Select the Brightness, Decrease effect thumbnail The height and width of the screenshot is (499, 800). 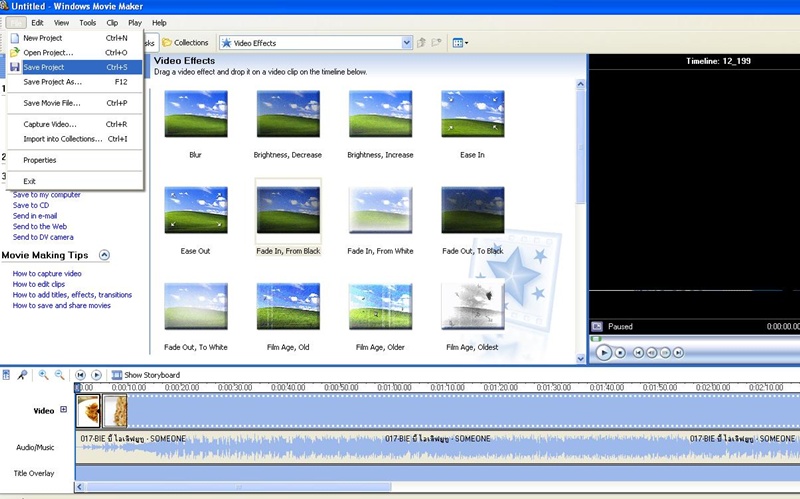click(x=288, y=114)
